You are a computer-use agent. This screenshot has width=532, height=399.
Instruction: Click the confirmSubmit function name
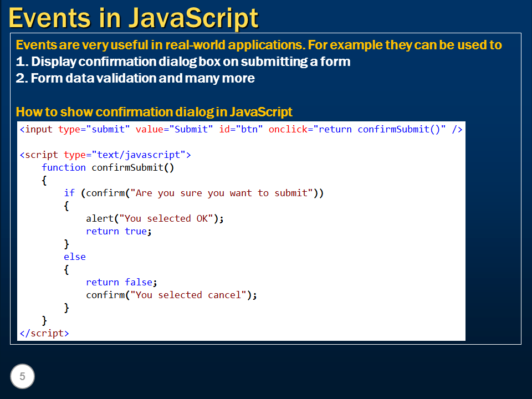click(x=131, y=167)
